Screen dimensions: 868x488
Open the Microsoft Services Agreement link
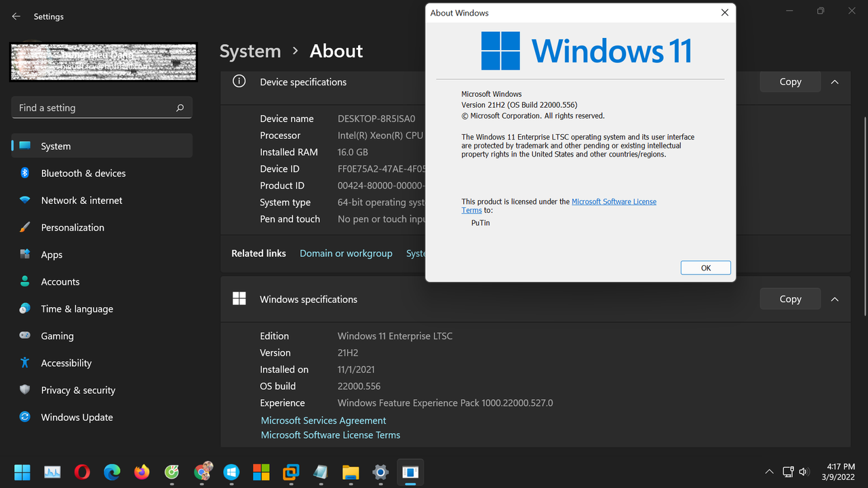323,420
